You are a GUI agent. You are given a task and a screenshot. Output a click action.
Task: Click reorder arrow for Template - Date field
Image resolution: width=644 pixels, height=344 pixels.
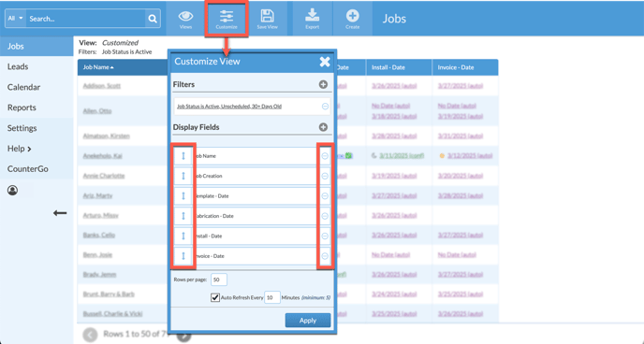tap(183, 196)
